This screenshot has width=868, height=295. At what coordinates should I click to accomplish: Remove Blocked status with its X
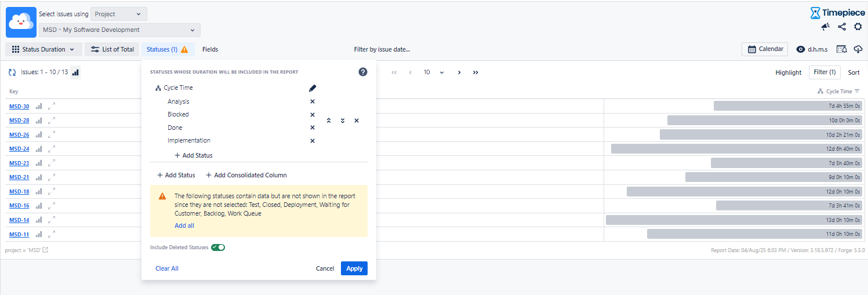313,115
